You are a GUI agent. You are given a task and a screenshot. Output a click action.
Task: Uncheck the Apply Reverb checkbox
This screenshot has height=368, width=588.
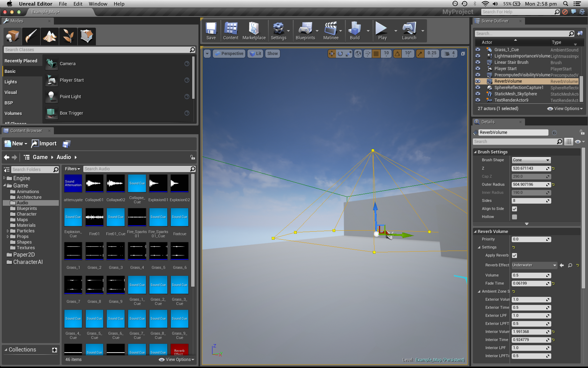pyautogui.click(x=514, y=255)
